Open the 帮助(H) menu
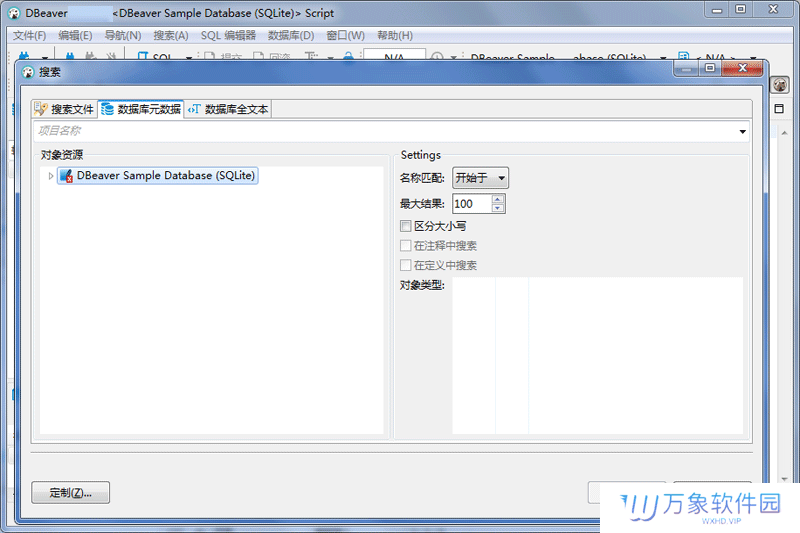This screenshot has width=800, height=533. [x=395, y=36]
